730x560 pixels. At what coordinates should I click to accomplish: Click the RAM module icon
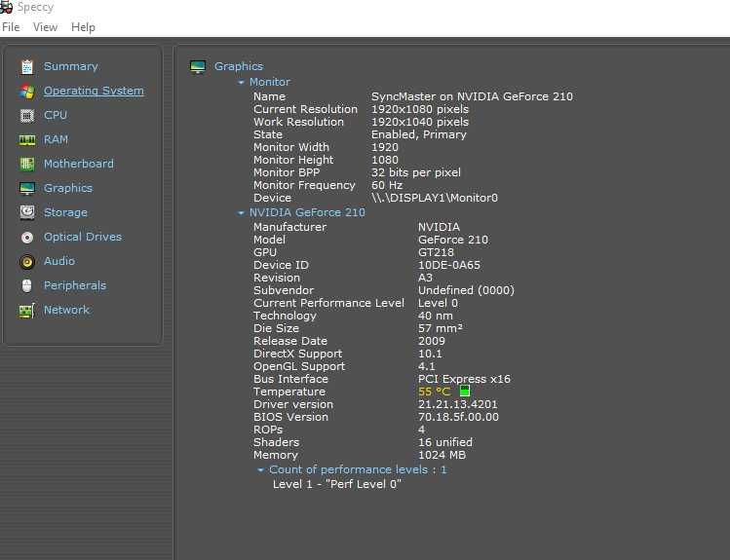27,140
